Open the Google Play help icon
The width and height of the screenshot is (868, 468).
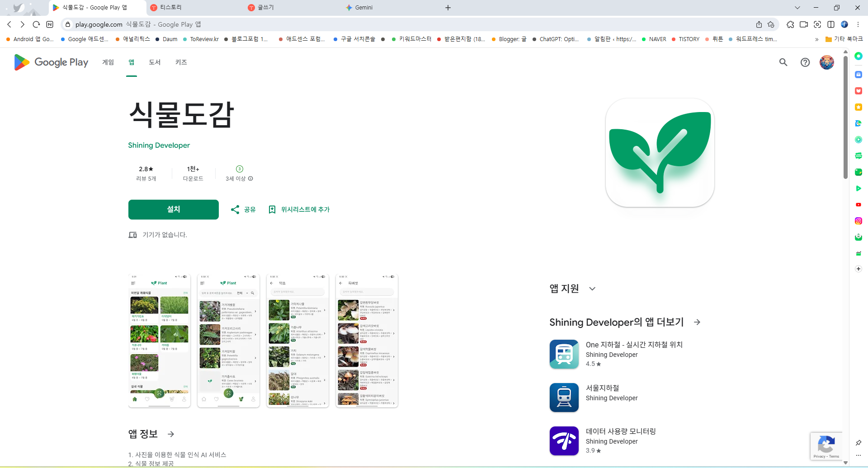(805, 62)
